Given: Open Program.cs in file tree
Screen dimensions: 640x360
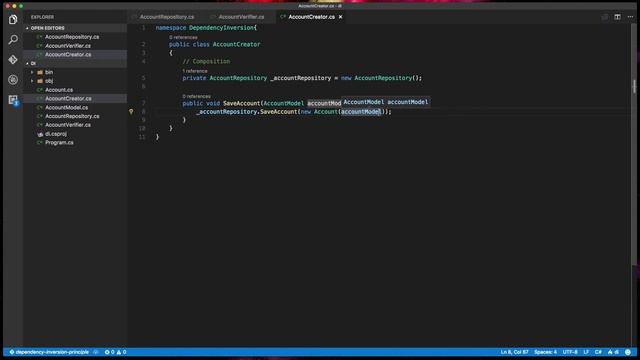Looking at the screenshot, I should (x=59, y=142).
